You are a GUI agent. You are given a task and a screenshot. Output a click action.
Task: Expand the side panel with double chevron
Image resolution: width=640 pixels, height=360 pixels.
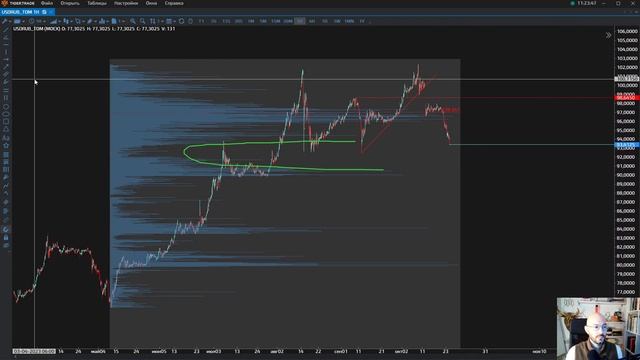(x=608, y=35)
